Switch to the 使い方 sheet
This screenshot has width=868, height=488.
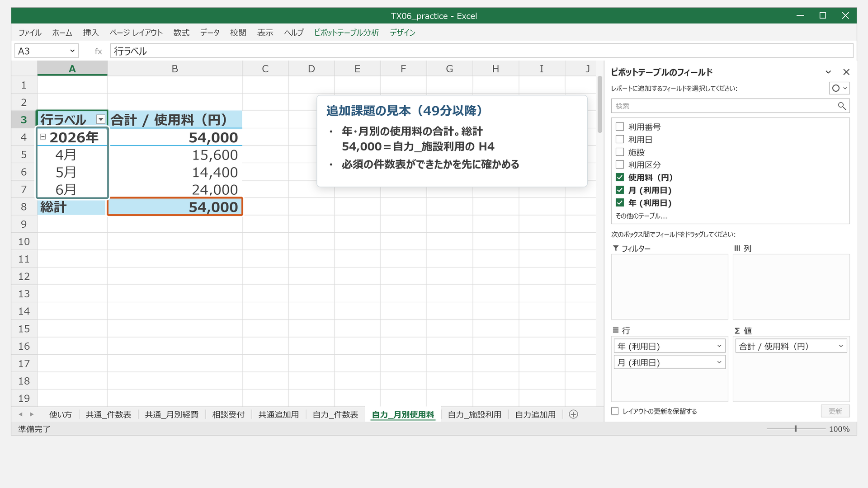point(61,414)
